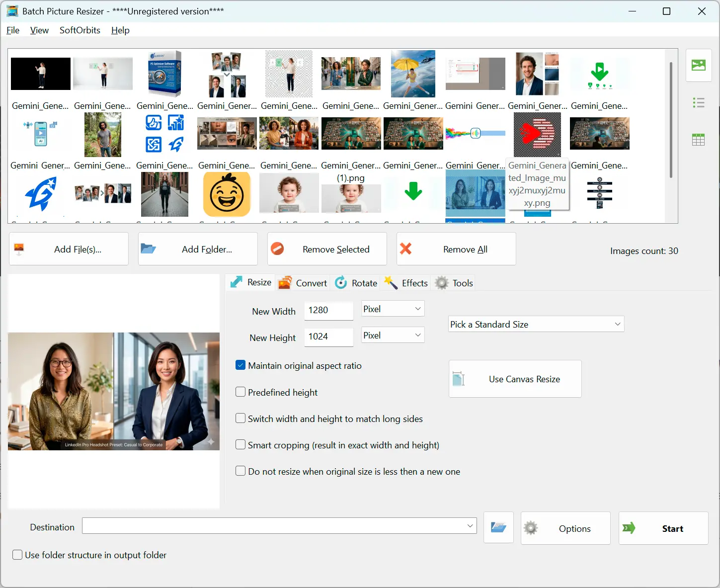The image size is (720, 588).
Task: Click the Start button label
Action: click(672, 529)
